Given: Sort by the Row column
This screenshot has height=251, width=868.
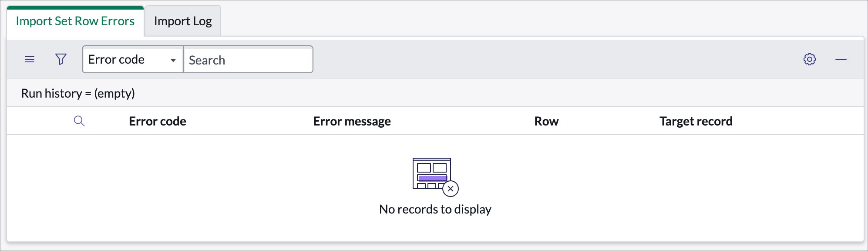Looking at the screenshot, I should pos(546,121).
